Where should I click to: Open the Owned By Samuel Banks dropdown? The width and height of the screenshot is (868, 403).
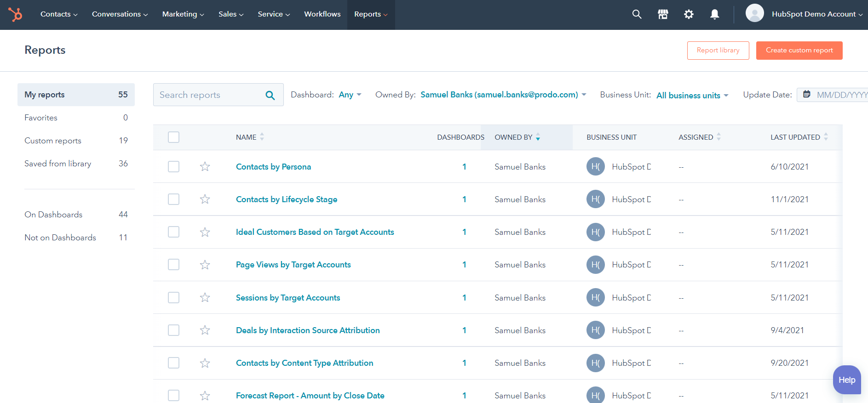503,95
